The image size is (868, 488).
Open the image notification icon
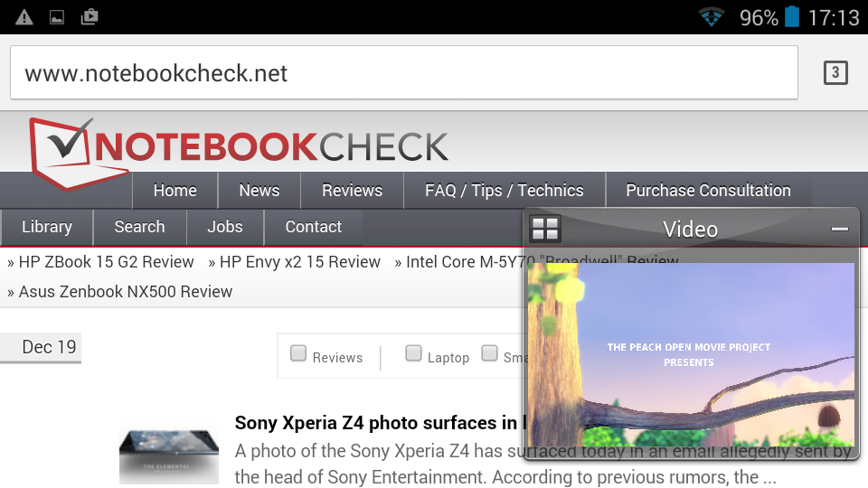(x=57, y=18)
